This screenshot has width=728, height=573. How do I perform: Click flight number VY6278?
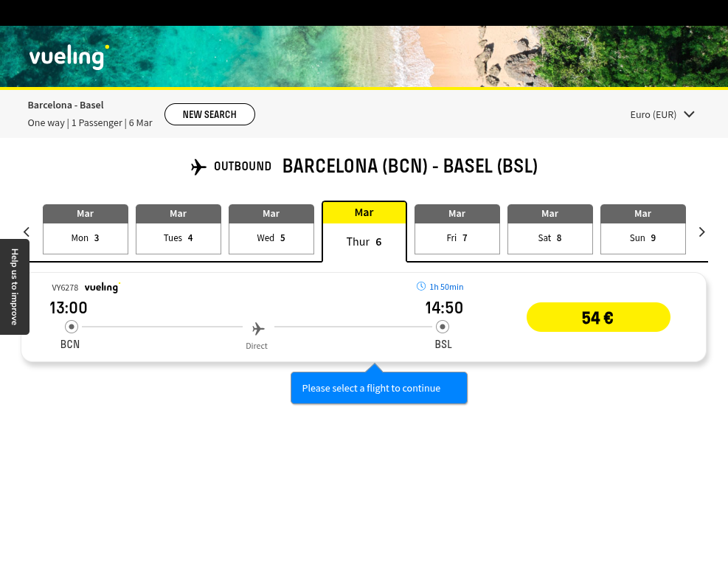point(65,288)
